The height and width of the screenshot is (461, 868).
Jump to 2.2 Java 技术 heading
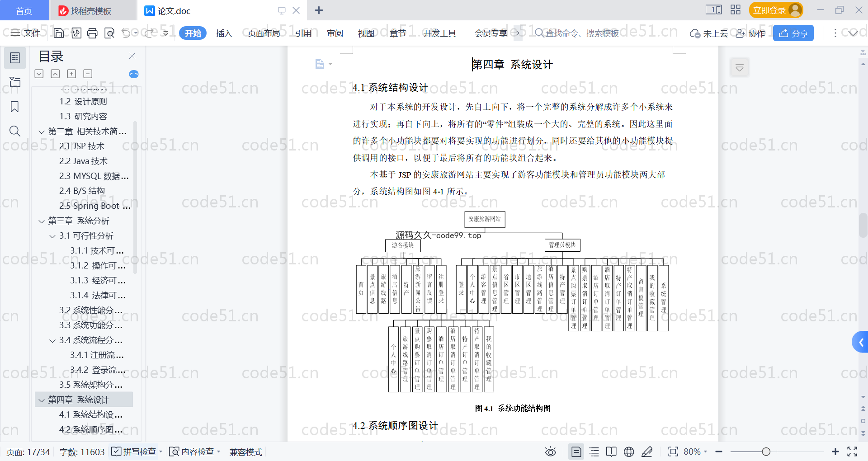coord(84,161)
